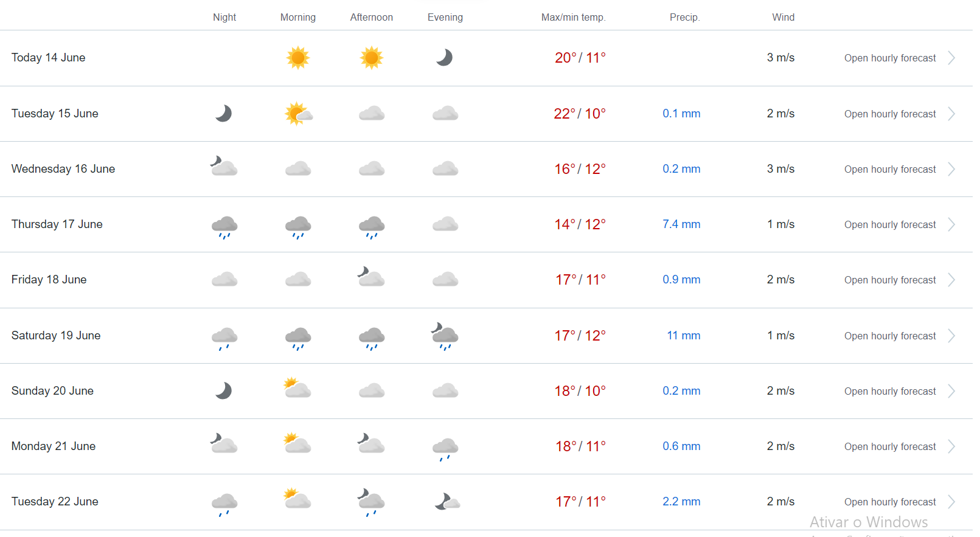Click the partly sunny Morning icon for Sunday 20 June
Image resolution: width=980 pixels, height=537 pixels.
click(x=297, y=388)
